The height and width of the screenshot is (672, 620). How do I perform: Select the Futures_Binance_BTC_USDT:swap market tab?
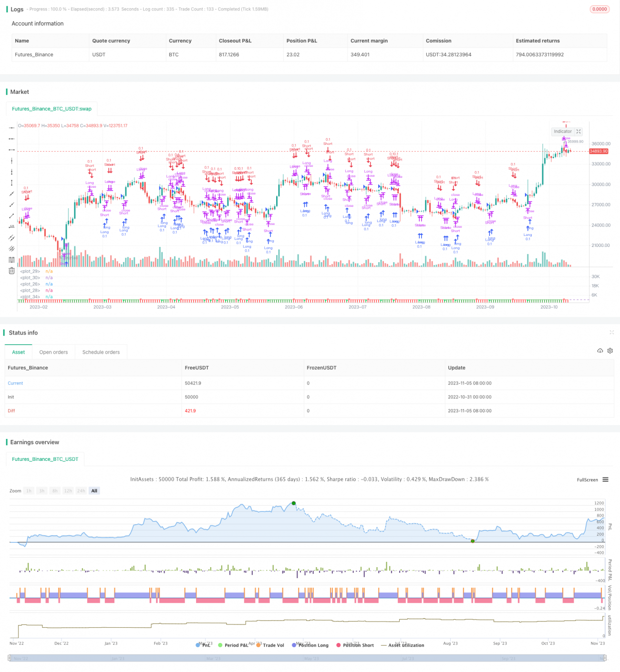[x=52, y=109]
